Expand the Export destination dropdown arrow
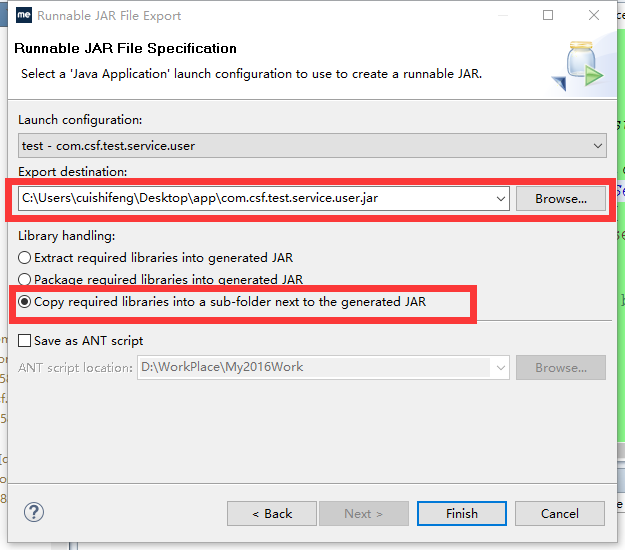This screenshot has height=550, width=625. pos(501,198)
